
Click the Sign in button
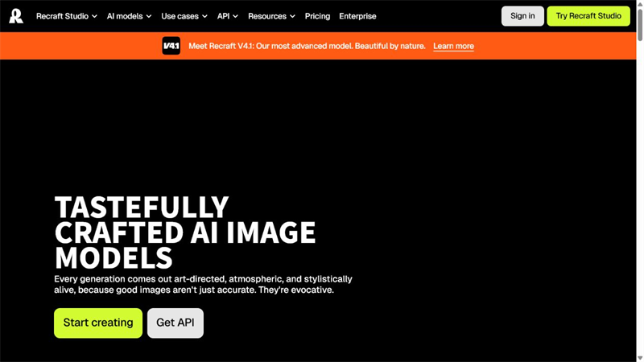point(522,16)
